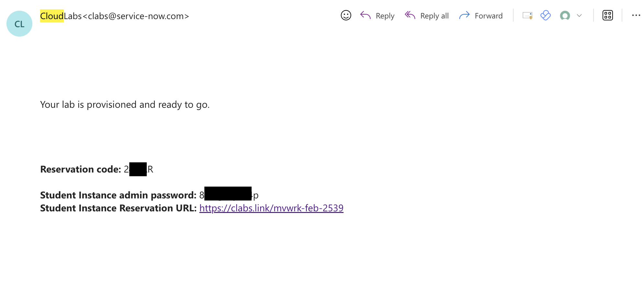Click the redacted admin password block

click(x=228, y=194)
